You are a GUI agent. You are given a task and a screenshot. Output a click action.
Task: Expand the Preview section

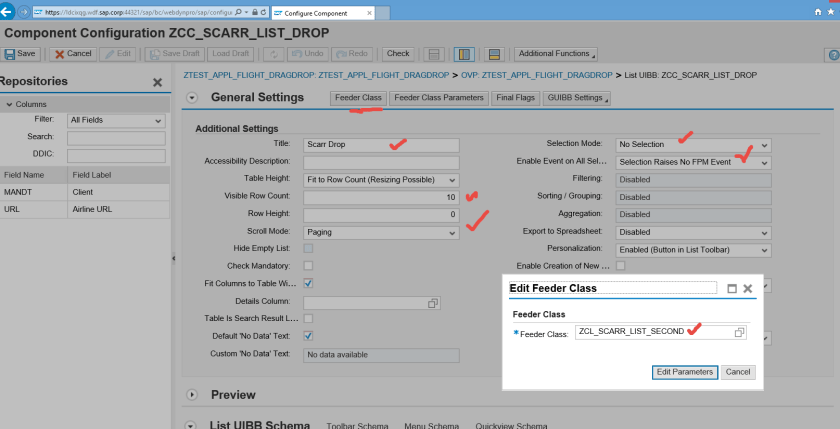[192, 395]
